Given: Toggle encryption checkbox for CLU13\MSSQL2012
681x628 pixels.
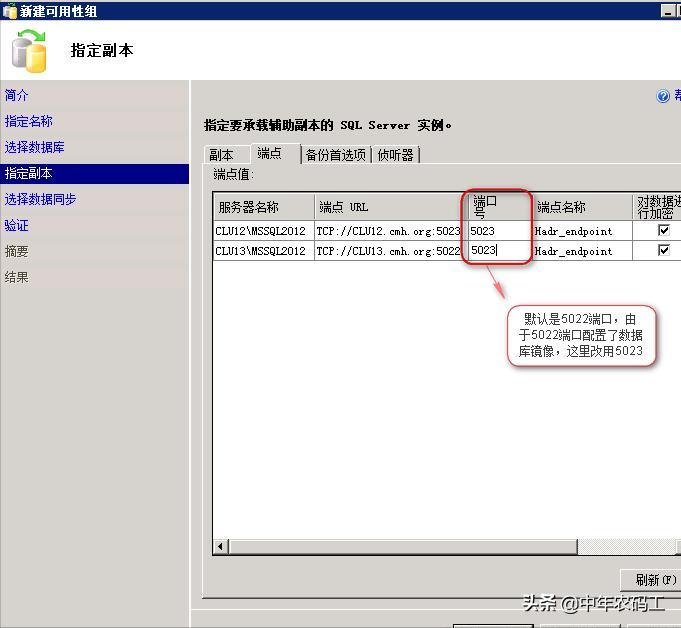Looking at the screenshot, I should point(664,250).
